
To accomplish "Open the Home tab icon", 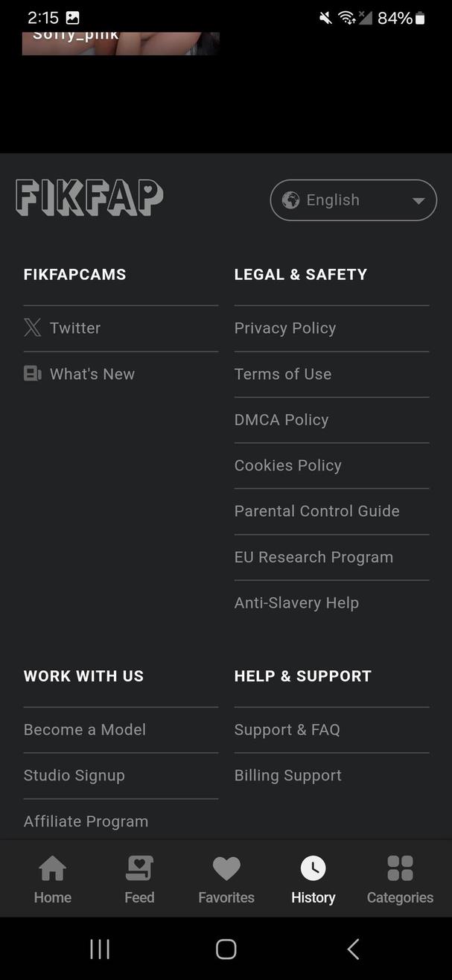I will pyautogui.click(x=52, y=867).
